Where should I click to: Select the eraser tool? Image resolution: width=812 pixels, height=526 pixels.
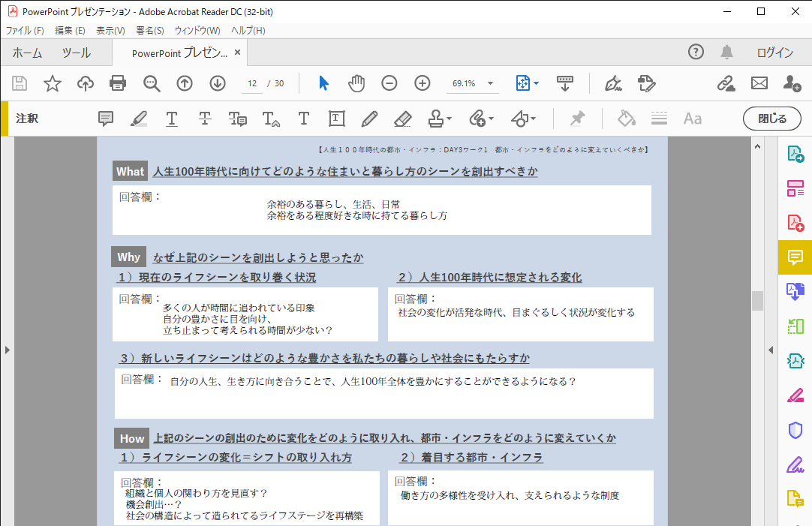tap(402, 119)
